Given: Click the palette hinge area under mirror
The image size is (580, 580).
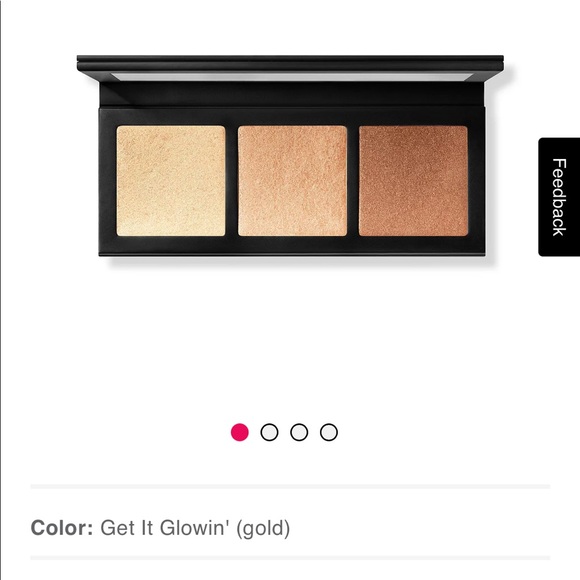Looking at the screenshot, I should click(x=291, y=94).
